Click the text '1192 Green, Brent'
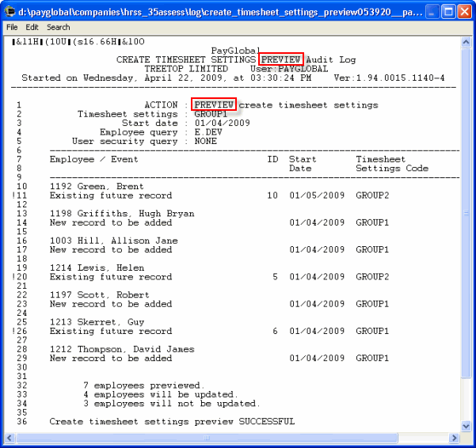The width and height of the screenshot is (476, 448). 97,186
